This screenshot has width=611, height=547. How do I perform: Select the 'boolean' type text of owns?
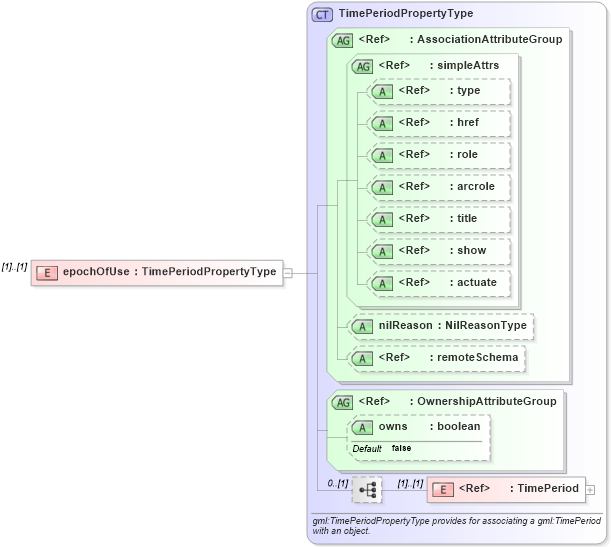tap(459, 426)
